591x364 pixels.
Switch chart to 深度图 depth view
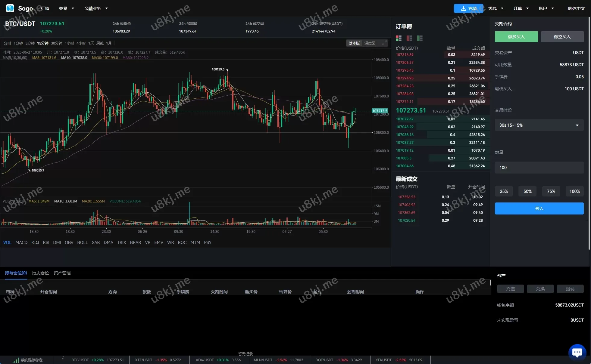[370, 43]
